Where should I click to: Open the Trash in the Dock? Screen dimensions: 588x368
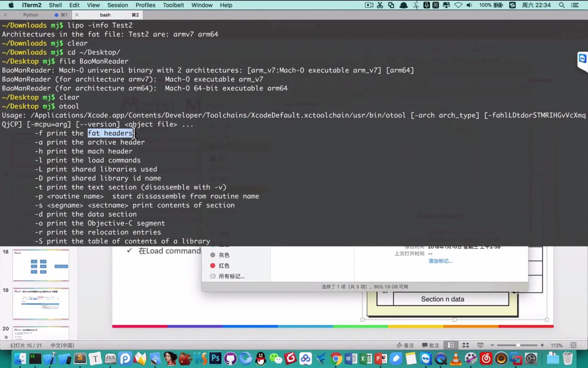point(567,358)
